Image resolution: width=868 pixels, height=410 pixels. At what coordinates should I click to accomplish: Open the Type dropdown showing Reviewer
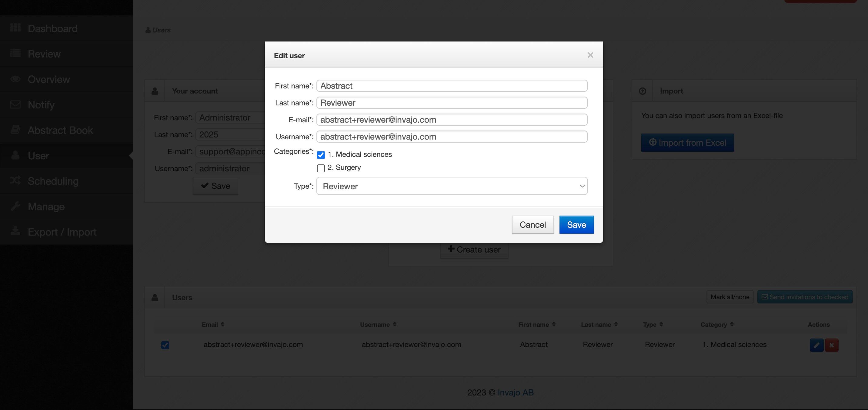[452, 186]
